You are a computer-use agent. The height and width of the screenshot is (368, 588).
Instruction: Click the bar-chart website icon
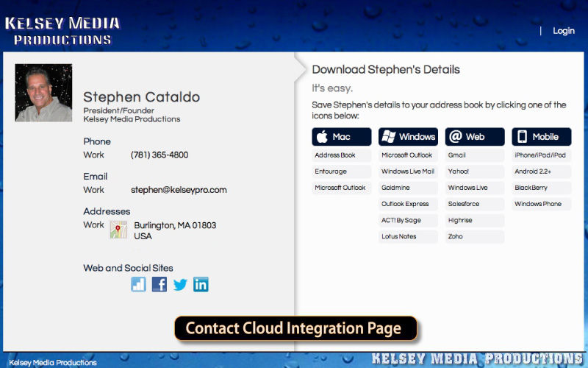138,284
